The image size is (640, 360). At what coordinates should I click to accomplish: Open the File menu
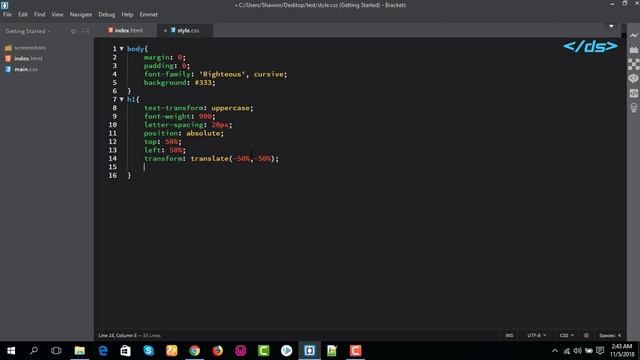(x=7, y=14)
